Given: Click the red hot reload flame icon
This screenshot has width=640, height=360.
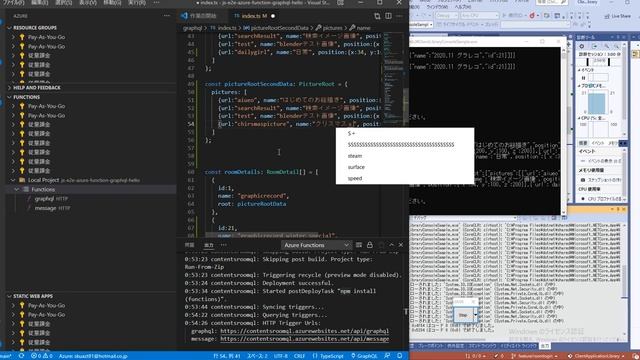Looking at the screenshot, I should click(x=532, y=16).
